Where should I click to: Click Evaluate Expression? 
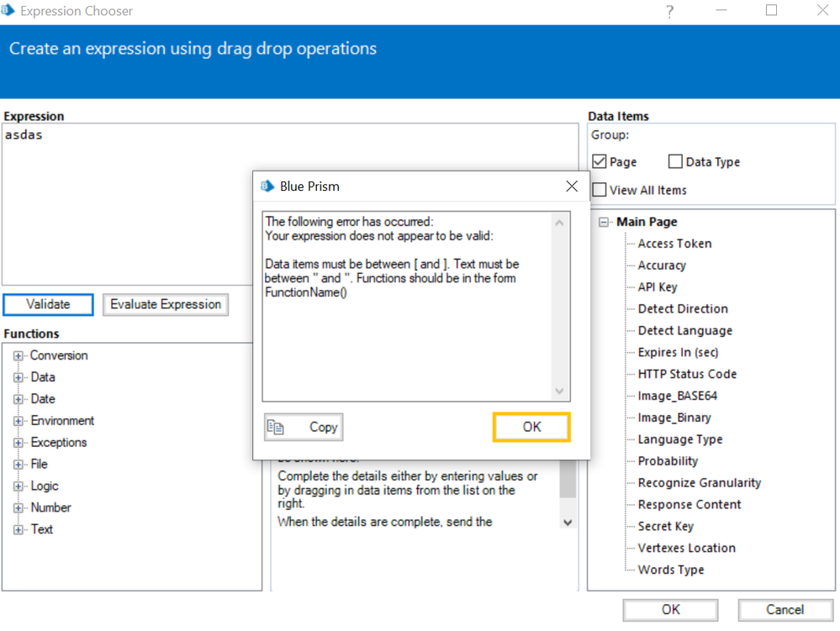[166, 304]
